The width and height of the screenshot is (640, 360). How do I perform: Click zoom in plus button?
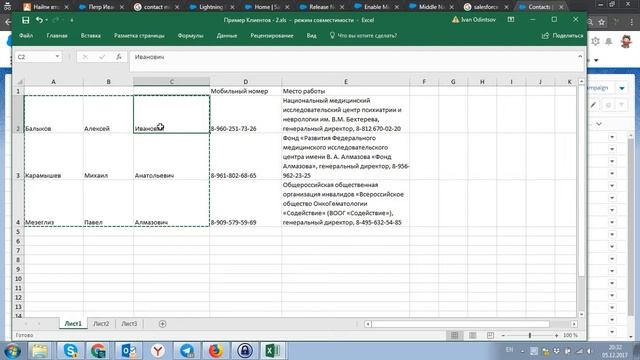(556, 335)
